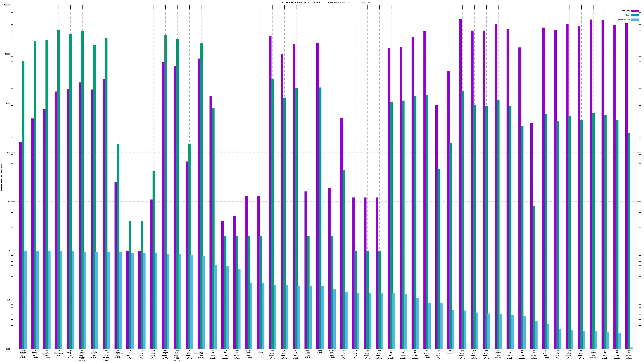This screenshot has height=362, width=644.
Task: Click the sa-accredit.habeas.com x-axis label
Action: [451, 354]
